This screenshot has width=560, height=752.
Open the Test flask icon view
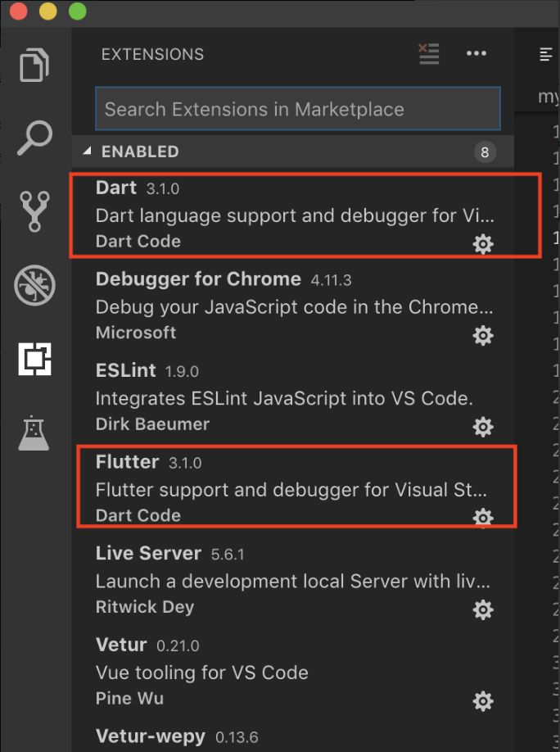pyautogui.click(x=34, y=433)
